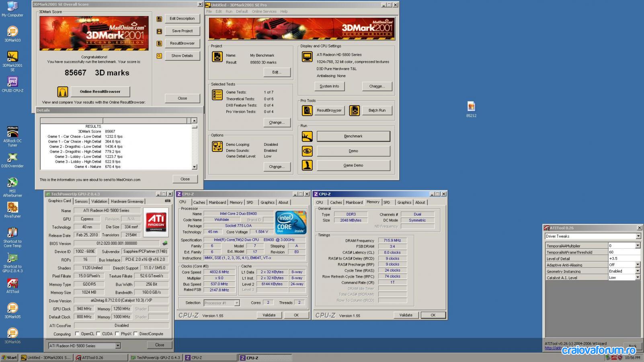Enable the OpenCL checkbox in GPU-Z
This screenshot has width=644, height=362.
tap(77, 333)
